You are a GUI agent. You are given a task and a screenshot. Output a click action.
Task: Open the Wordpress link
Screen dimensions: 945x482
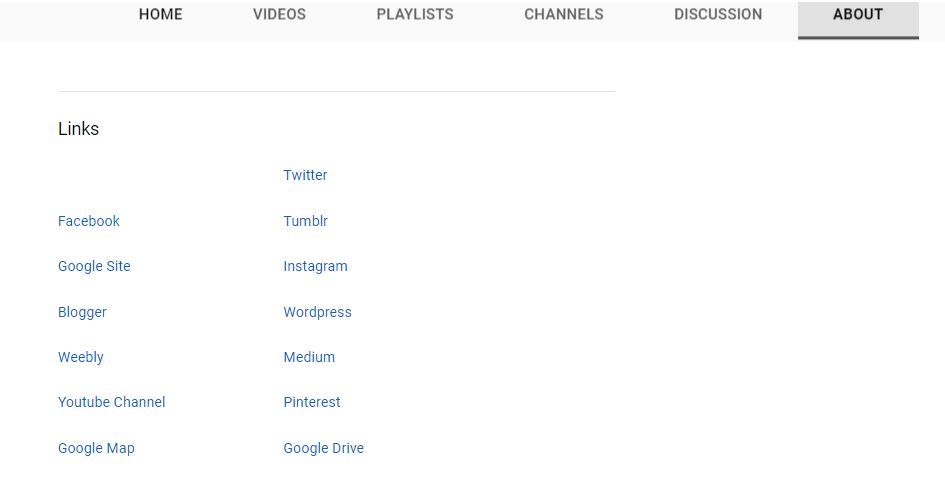click(x=318, y=312)
